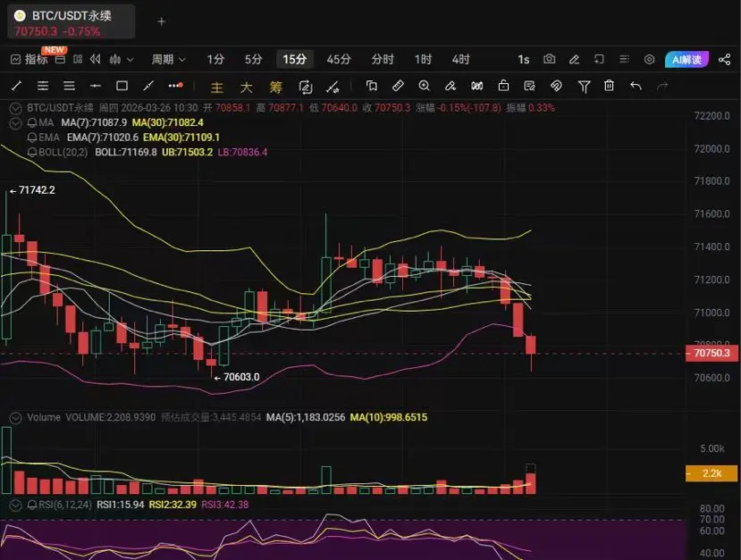Click the candlestick pattern (magnet) icon

click(476, 86)
